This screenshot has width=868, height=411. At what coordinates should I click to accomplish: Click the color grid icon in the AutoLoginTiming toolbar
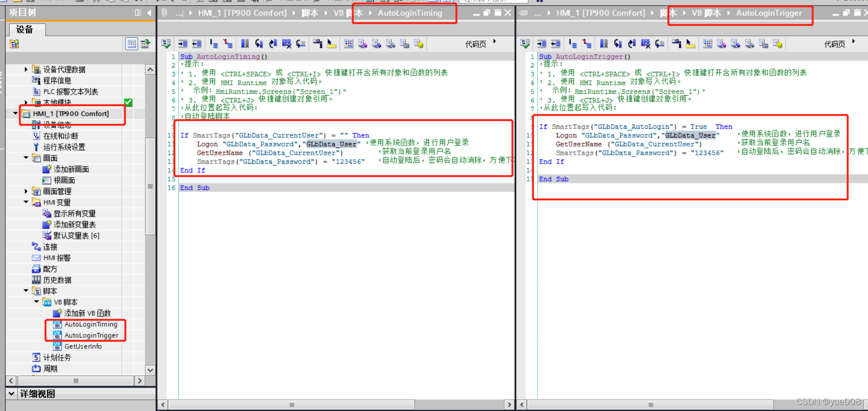click(x=348, y=44)
